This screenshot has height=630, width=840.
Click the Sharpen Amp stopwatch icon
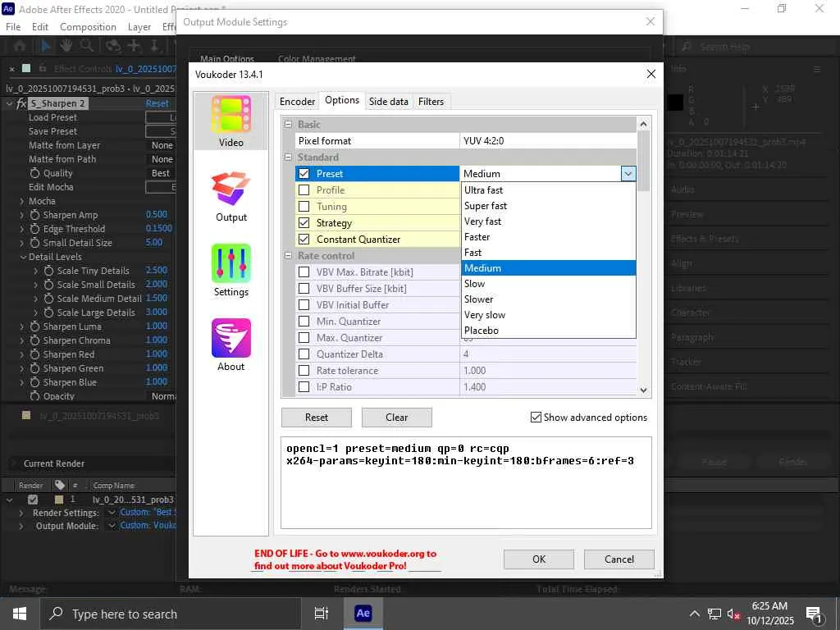click(x=34, y=215)
